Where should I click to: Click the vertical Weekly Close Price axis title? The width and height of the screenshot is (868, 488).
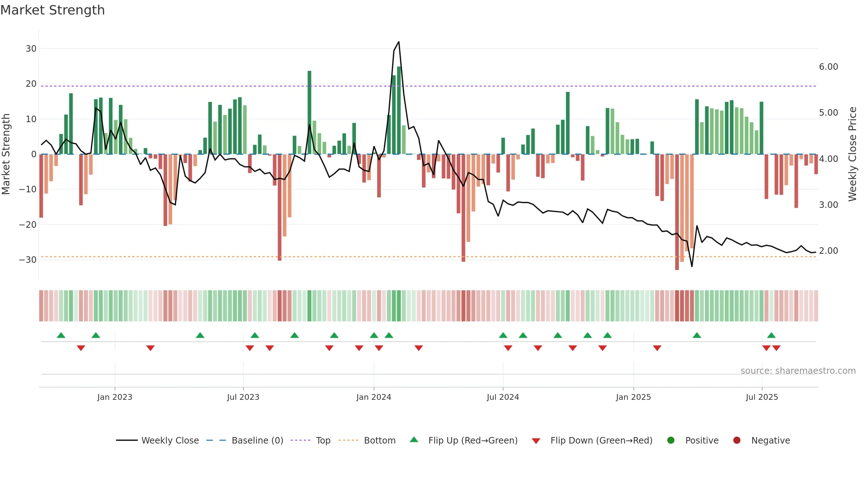(x=852, y=154)
